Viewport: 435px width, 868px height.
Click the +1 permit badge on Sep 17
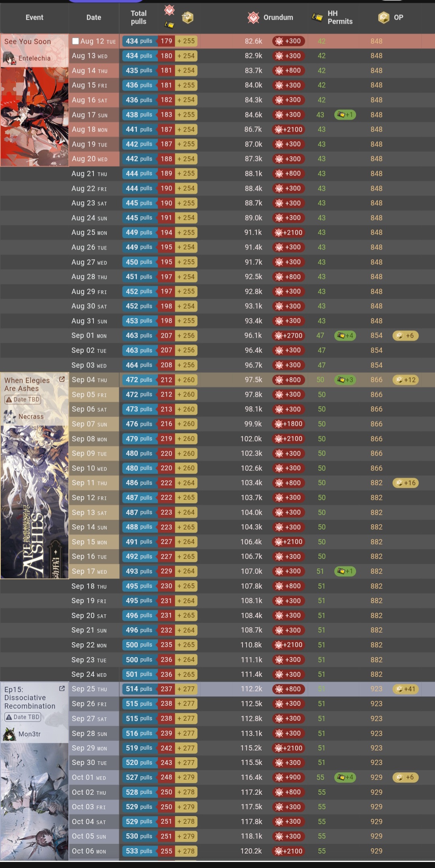345,571
